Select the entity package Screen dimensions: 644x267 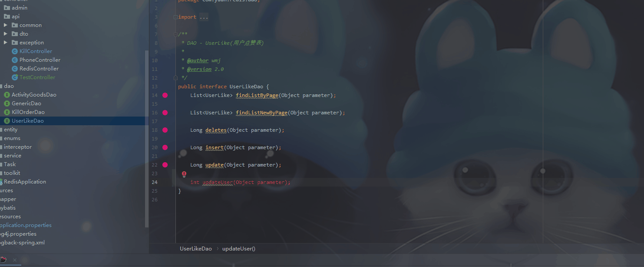tap(11, 130)
